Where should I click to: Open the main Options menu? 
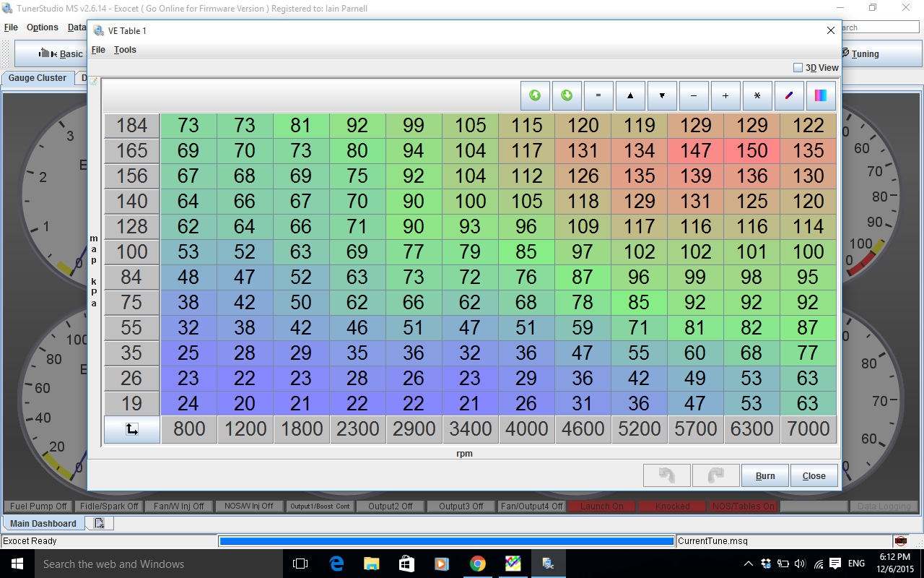[x=43, y=27]
